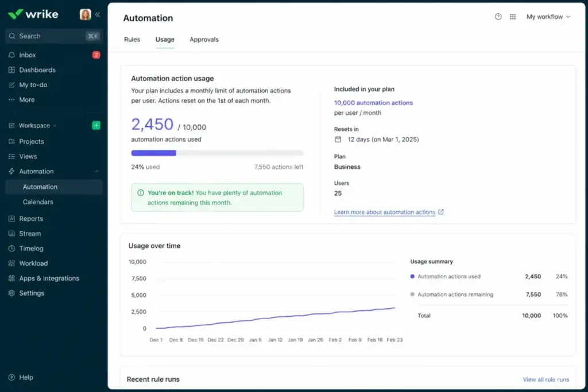Image resolution: width=588 pixels, height=392 pixels.
Task: Click the Automation lightning bolt icon
Action: [x=11, y=171]
